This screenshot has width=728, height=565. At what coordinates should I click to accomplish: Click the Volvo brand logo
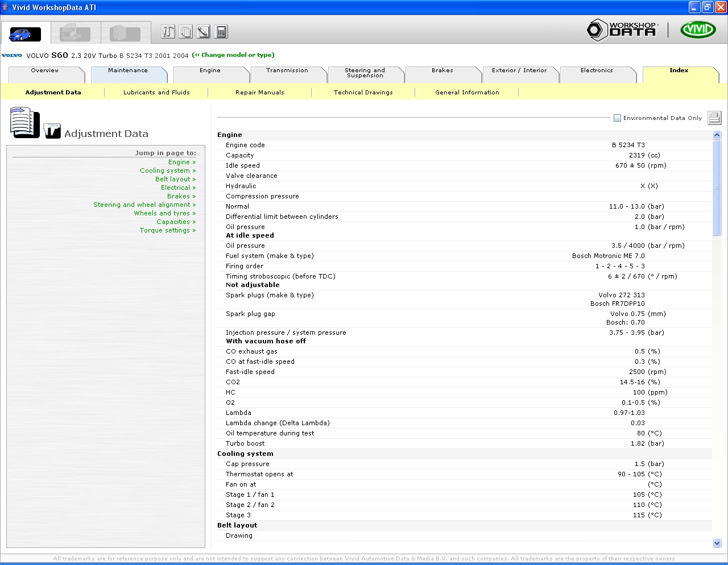tap(12, 56)
